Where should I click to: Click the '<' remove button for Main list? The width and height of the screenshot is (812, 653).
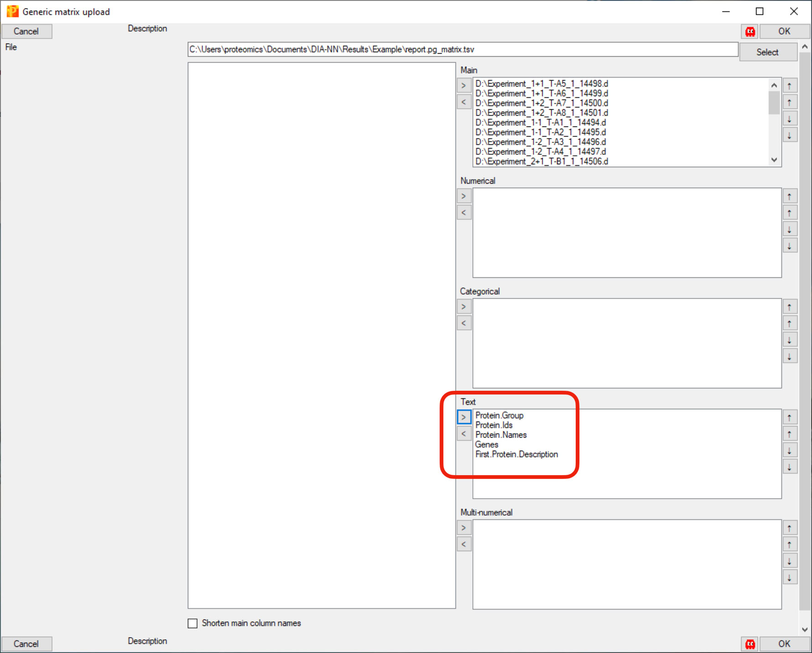coord(463,102)
